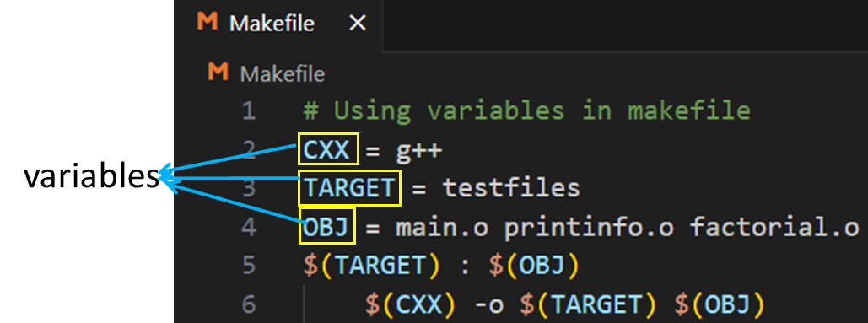Click $(CXX) on the indented recipe line

coord(412,304)
